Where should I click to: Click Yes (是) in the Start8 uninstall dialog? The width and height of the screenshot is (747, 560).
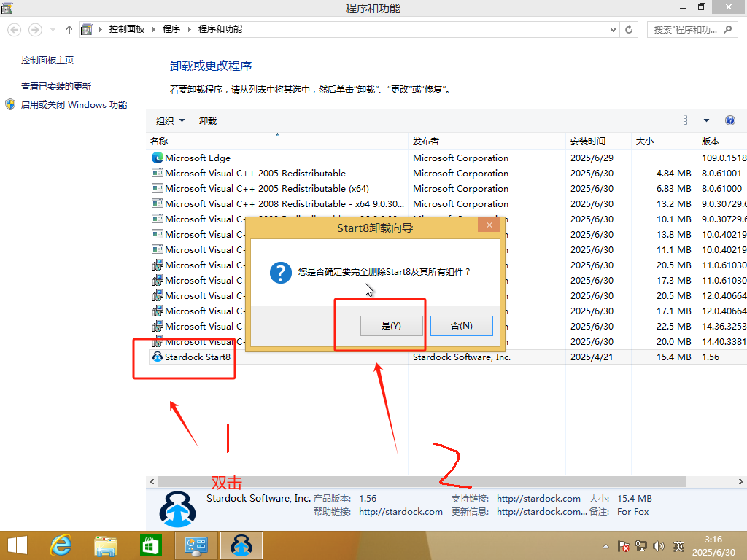[391, 326]
